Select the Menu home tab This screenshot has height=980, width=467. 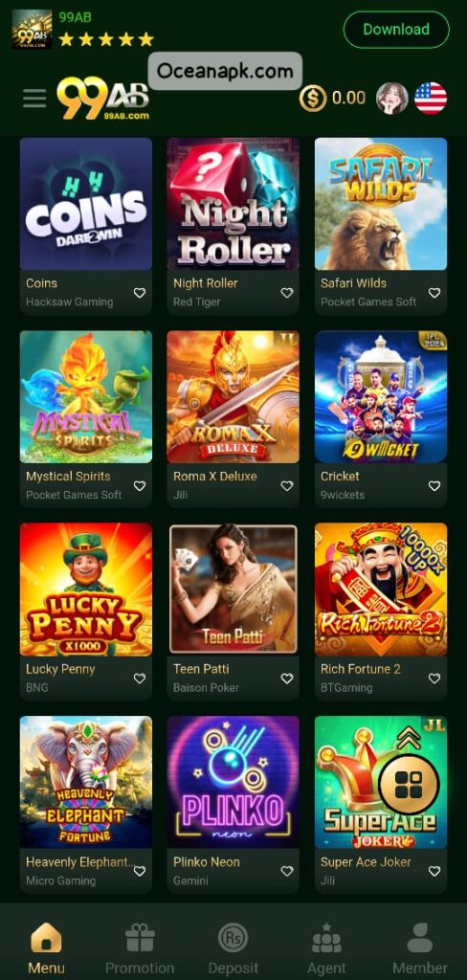click(x=46, y=948)
